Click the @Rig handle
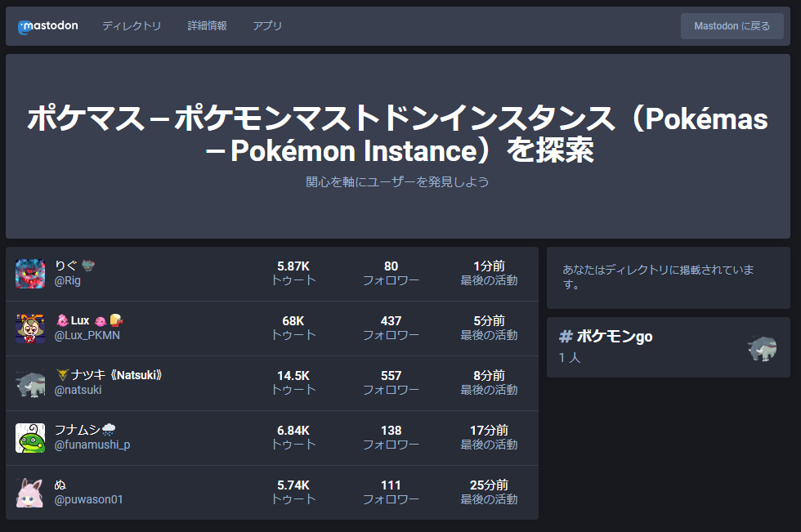The width and height of the screenshot is (801, 532). pyautogui.click(x=67, y=281)
